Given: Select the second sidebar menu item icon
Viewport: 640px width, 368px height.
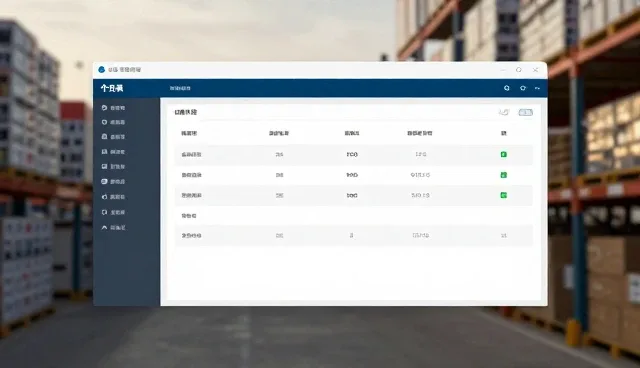Looking at the screenshot, I should click(104, 122).
